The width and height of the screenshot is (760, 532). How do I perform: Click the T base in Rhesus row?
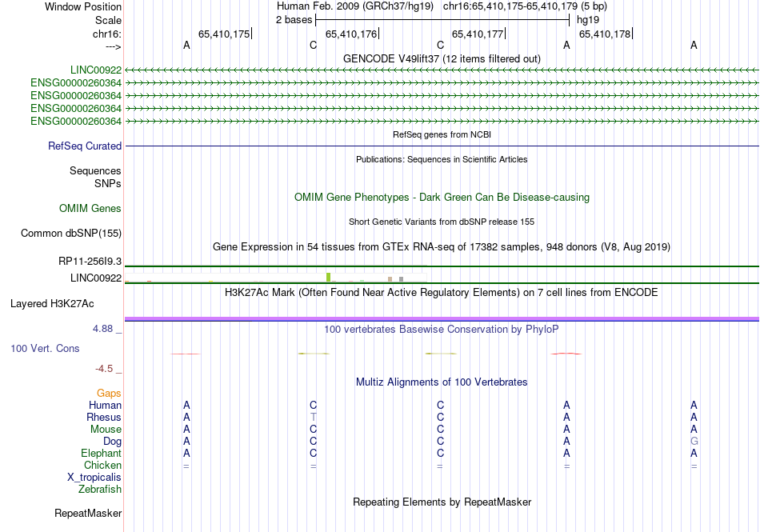313,417
